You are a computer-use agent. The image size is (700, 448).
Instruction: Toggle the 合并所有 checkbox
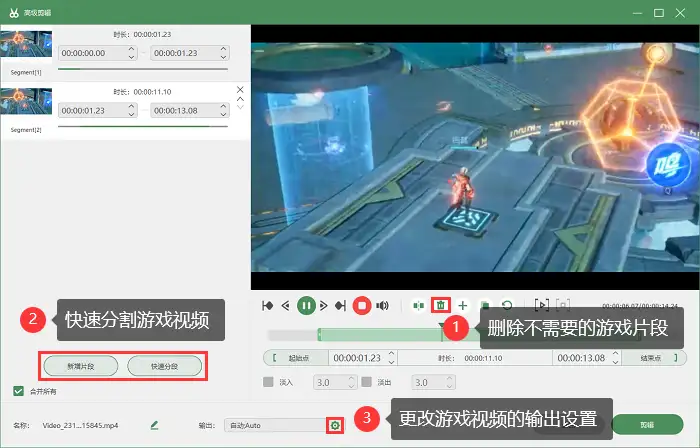[x=18, y=391]
